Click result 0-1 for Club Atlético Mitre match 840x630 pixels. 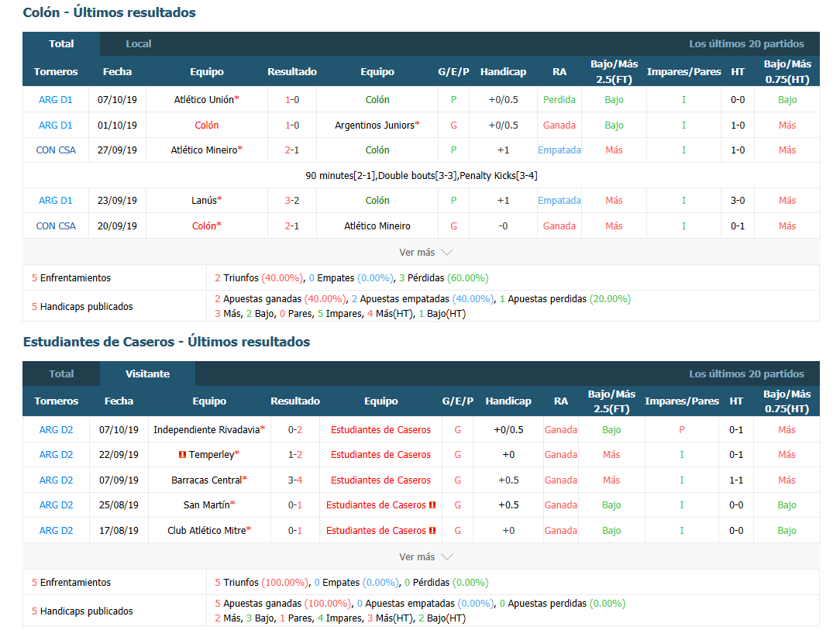[x=295, y=530]
